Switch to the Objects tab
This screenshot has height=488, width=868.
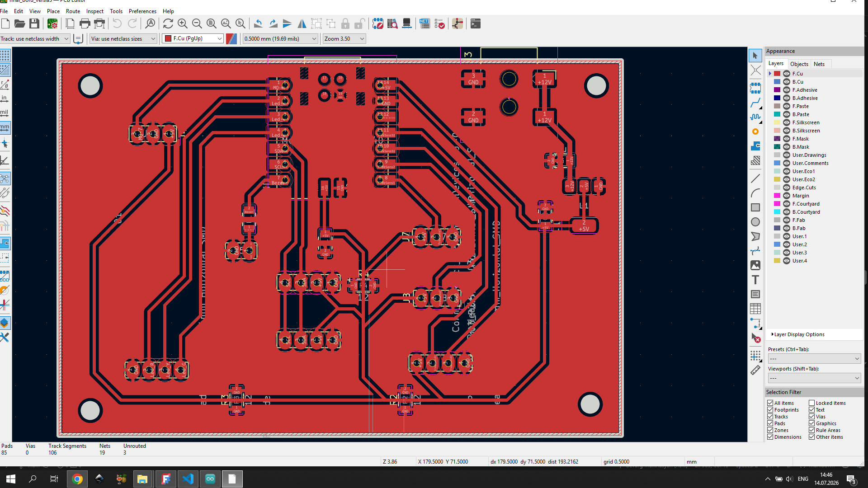[x=799, y=64]
